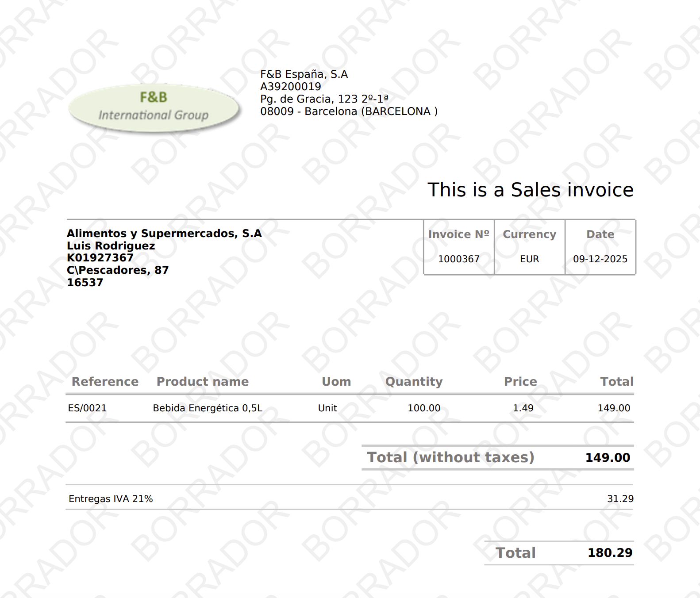This screenshot has width=700, height=598.
Task: Click the EUR currency value
Action: (x=529, y=259)
